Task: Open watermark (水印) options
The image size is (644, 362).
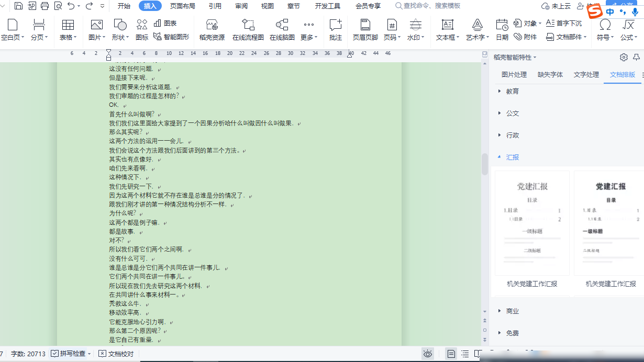Action: [416, 29]
